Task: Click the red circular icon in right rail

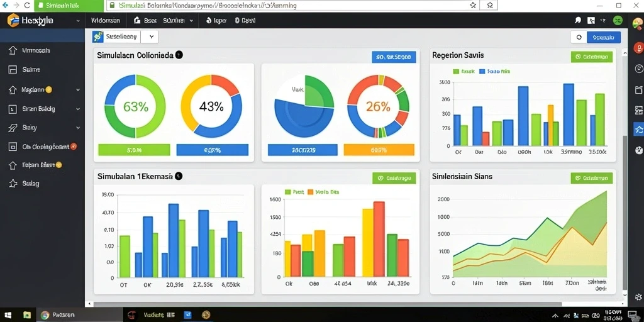Action: [639, 48]
